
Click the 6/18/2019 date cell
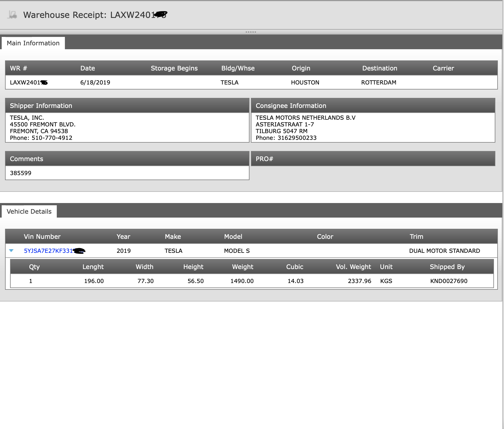95,82
